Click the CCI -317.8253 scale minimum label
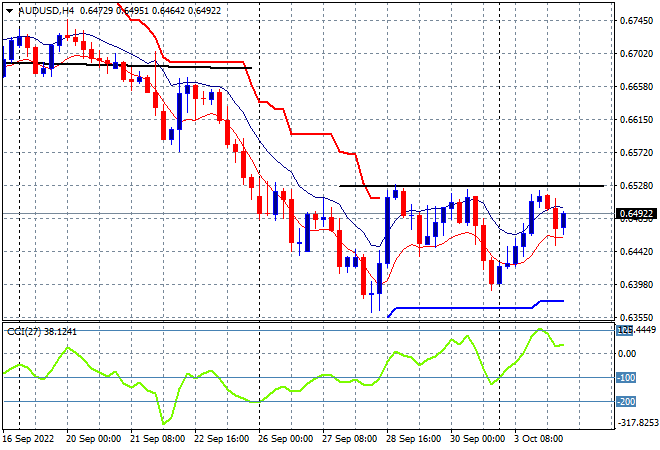This screenshot has height=450, width=660. coord(638,423)
